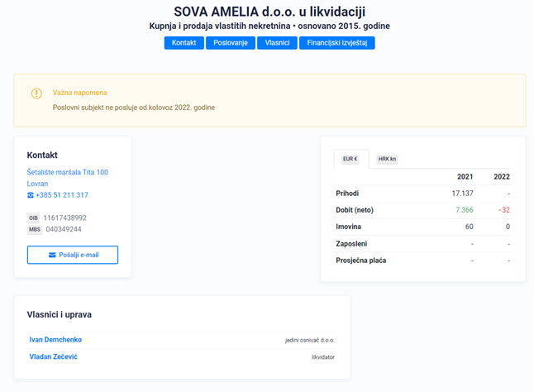Image resolution: width=534 pixels, height=392 pixels.
Task: Select 2021 net profit value 7.366
Action: (x=465, y=210)
